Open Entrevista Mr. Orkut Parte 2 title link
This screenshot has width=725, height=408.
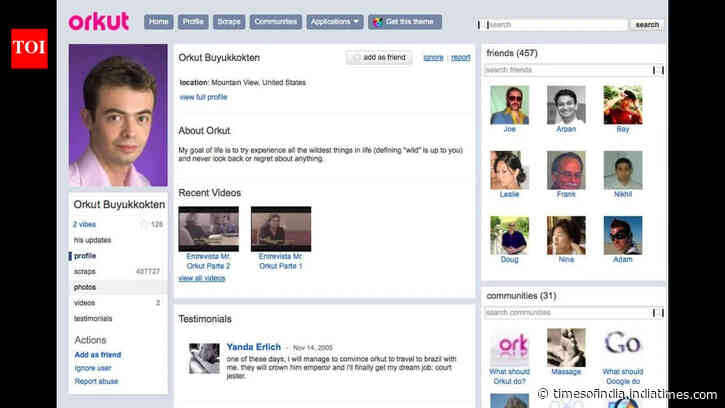tap(209, 261)
